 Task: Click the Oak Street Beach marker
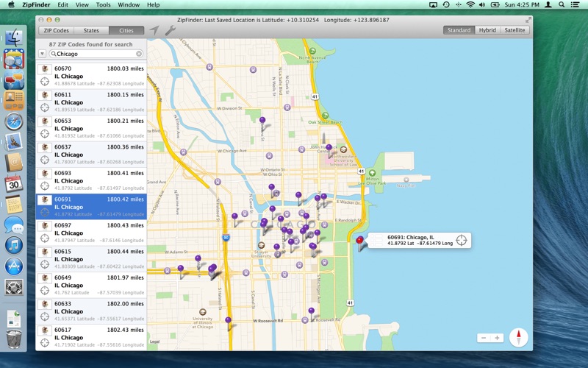coord(326,116)
